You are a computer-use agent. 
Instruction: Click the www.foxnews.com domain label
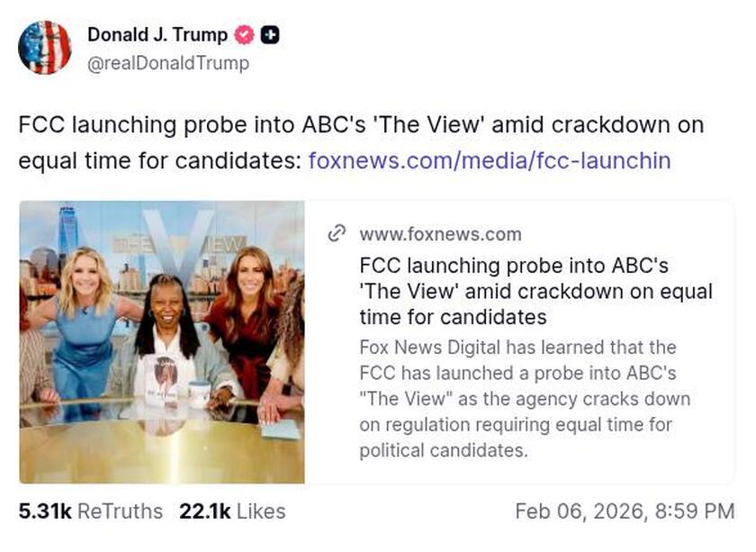[440, 234]
